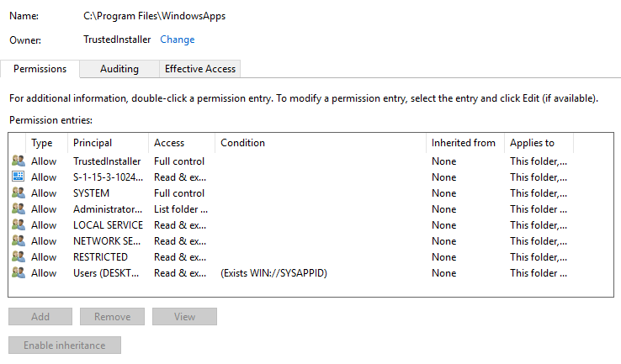This screenshot has width=621, height=364.
Task: Click the TrustedInstaller entry's user group icon
Action: 19,161
